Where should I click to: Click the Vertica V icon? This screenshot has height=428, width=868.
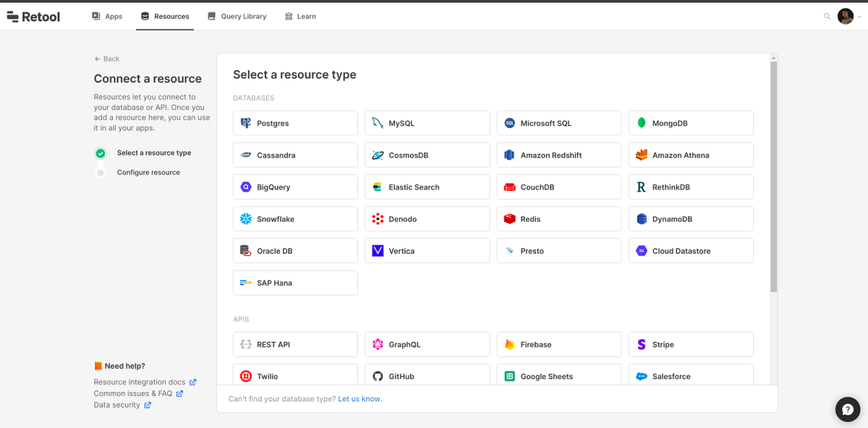378,251
